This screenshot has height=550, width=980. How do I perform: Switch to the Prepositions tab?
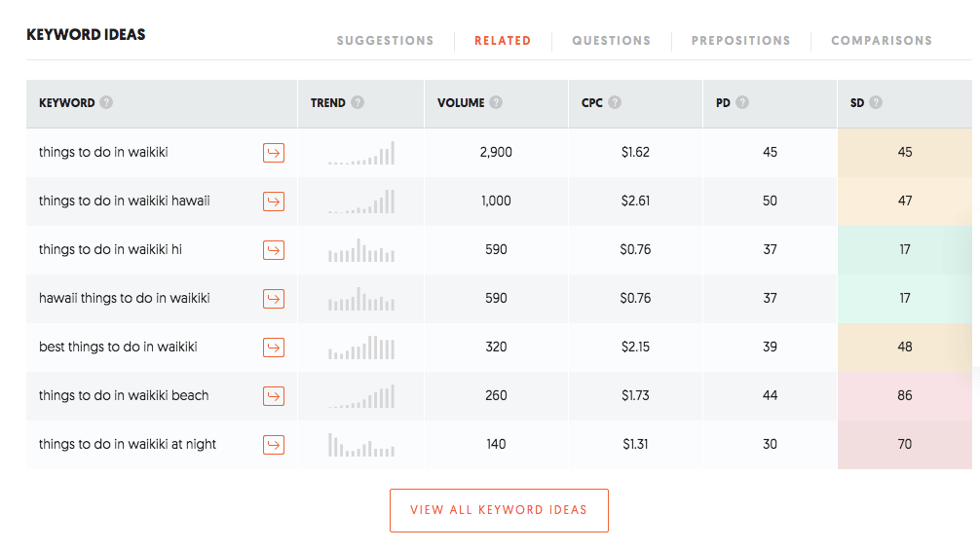740,41
